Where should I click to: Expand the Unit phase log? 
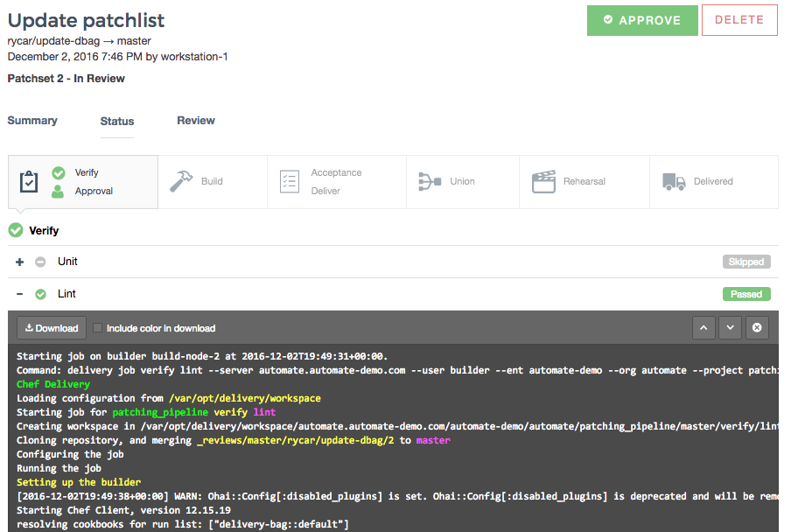[19, 262]
